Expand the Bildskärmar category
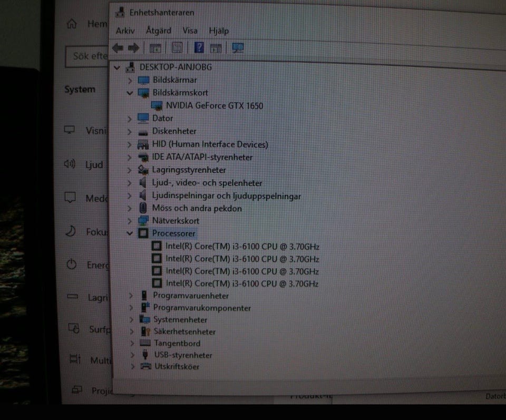 point(130,80)
